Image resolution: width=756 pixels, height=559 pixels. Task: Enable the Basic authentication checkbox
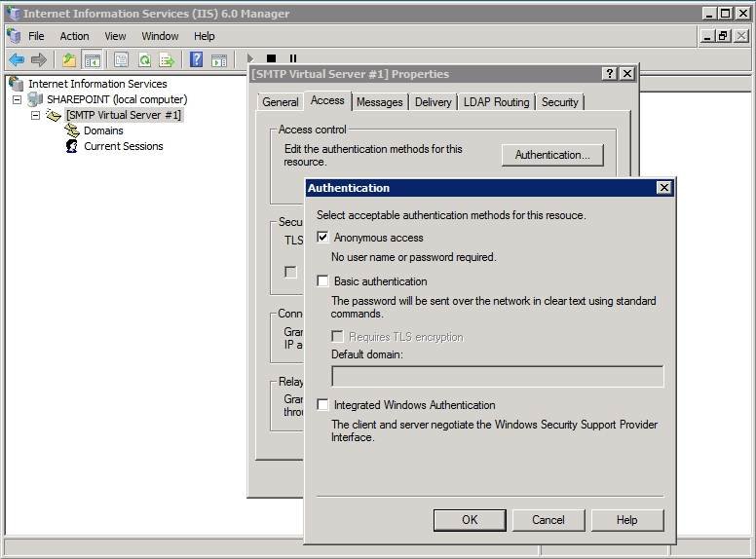tap(323, 281)
